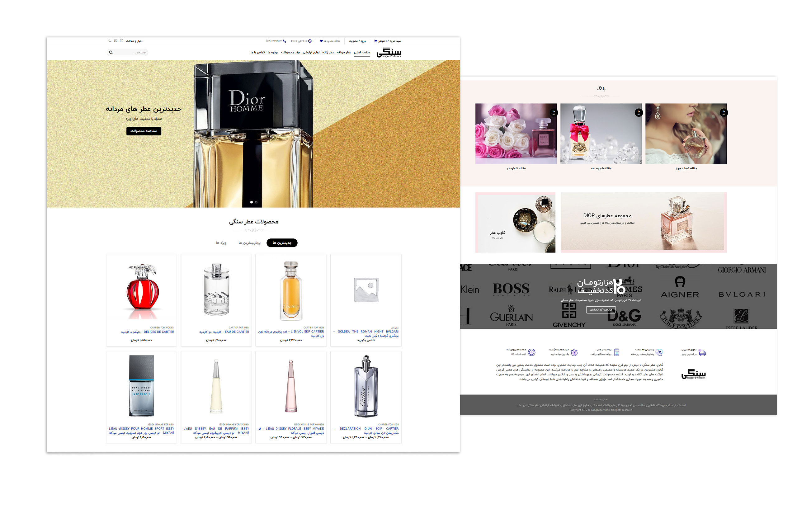The height and width of the screenshot is (532, 797).
Task: Click the amber L'Envol Cartier bottle image
Action: tap(291, 291)
